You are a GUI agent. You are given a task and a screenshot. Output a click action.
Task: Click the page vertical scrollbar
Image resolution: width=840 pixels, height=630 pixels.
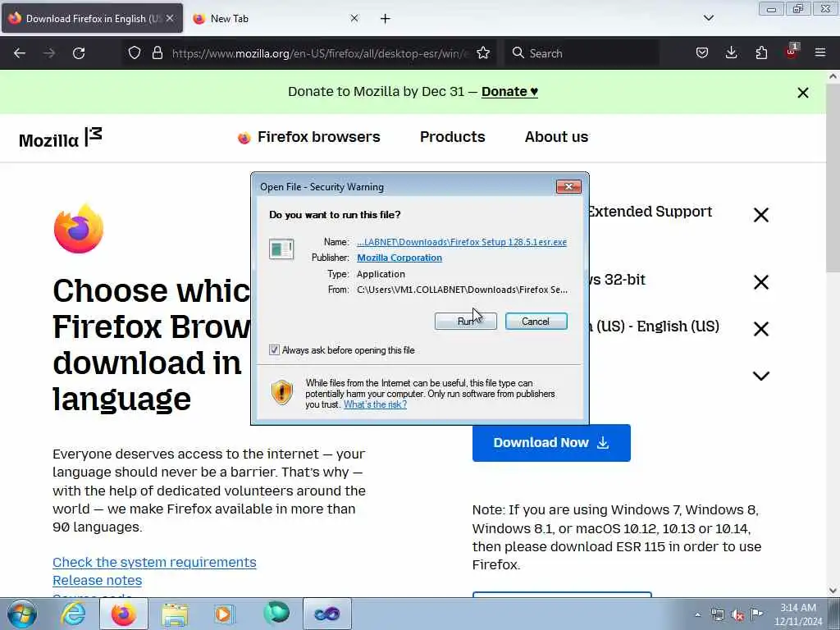click(x=833, y=177)
